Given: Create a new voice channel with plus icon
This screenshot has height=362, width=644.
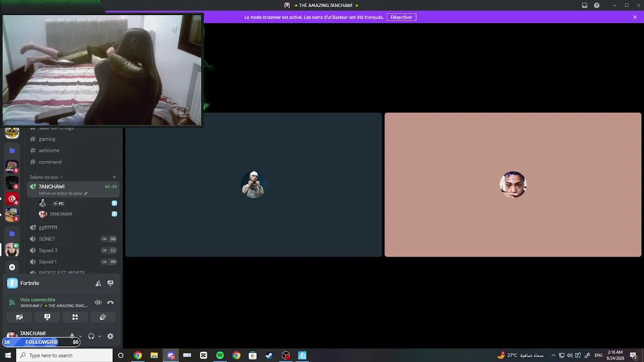Looking at the screenshot, I should pos(114,177).
